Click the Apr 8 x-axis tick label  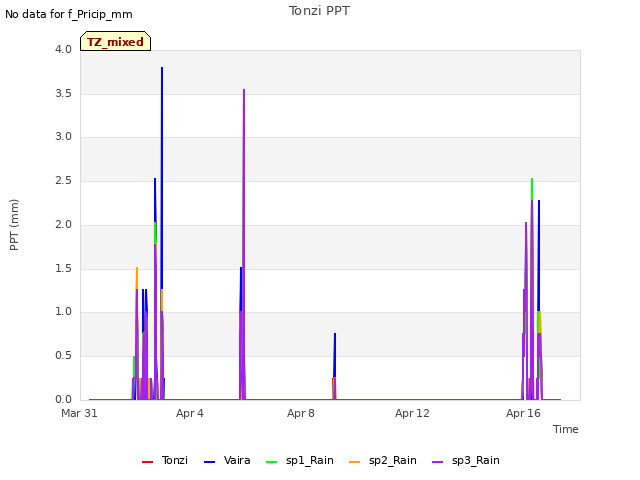[x=301, y=413]
